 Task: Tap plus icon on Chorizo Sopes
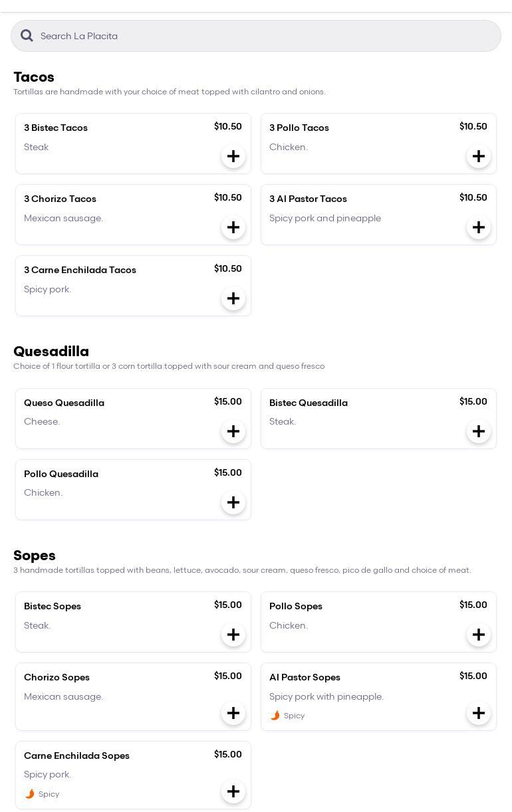(x=233, y=714)
